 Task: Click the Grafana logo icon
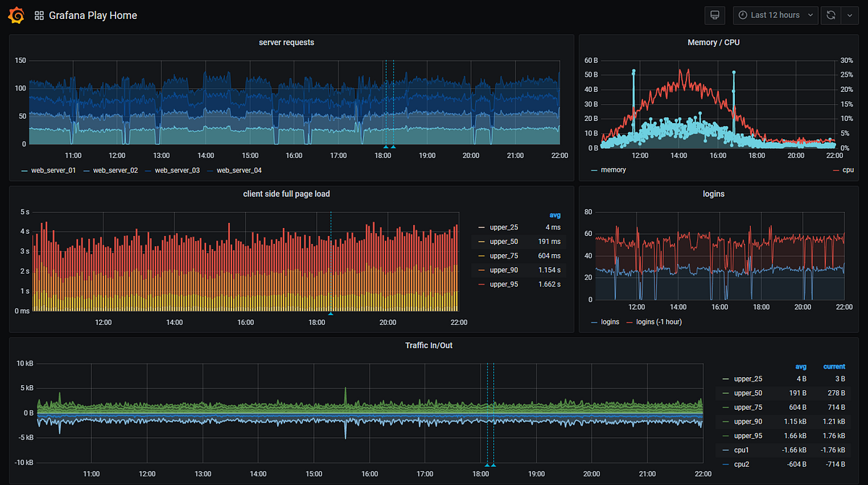pos(15,14)
